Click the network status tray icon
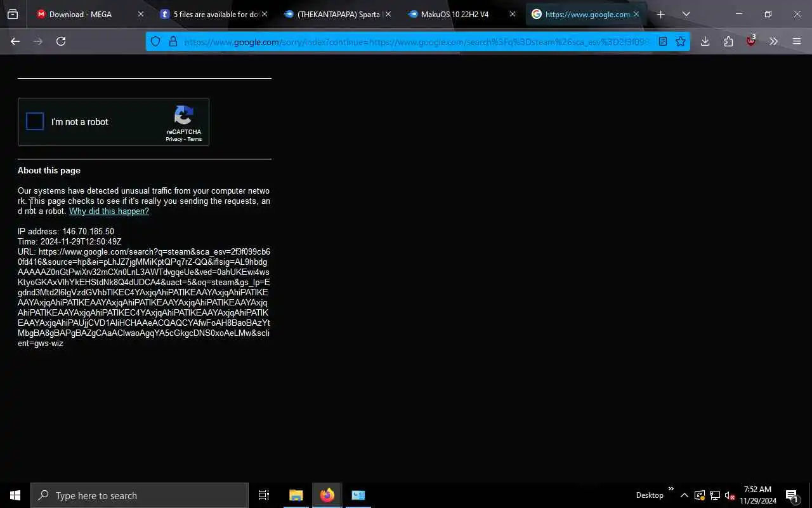 [x=715, y=495]
